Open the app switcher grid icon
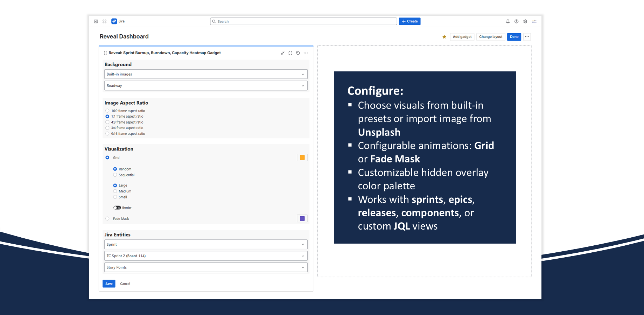This screenshot has height=315, width=644. click(104, 21)
